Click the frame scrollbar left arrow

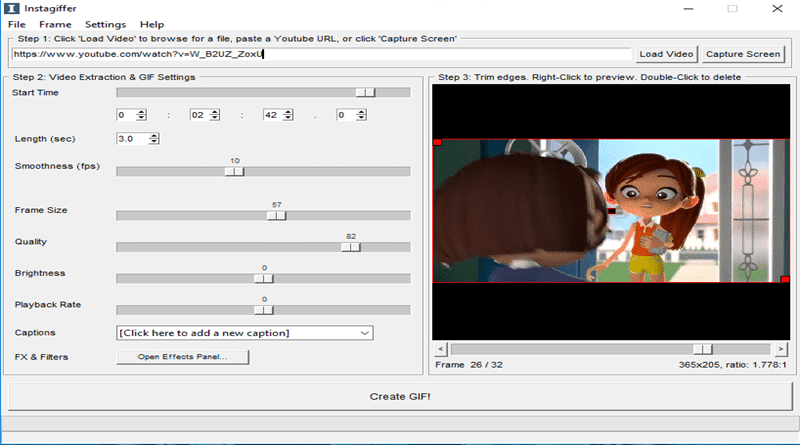point(441,349)
